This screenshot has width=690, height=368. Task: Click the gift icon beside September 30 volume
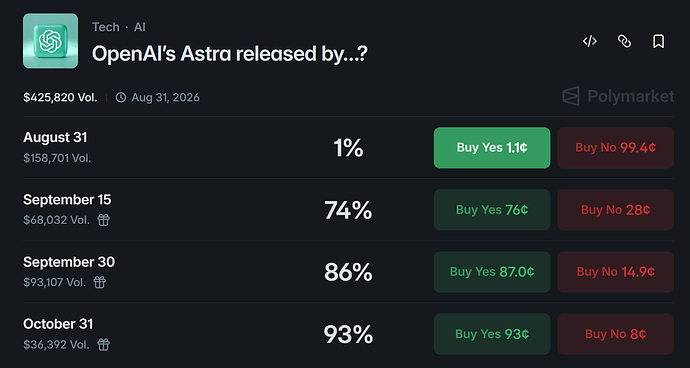click(x=100, y=282)
